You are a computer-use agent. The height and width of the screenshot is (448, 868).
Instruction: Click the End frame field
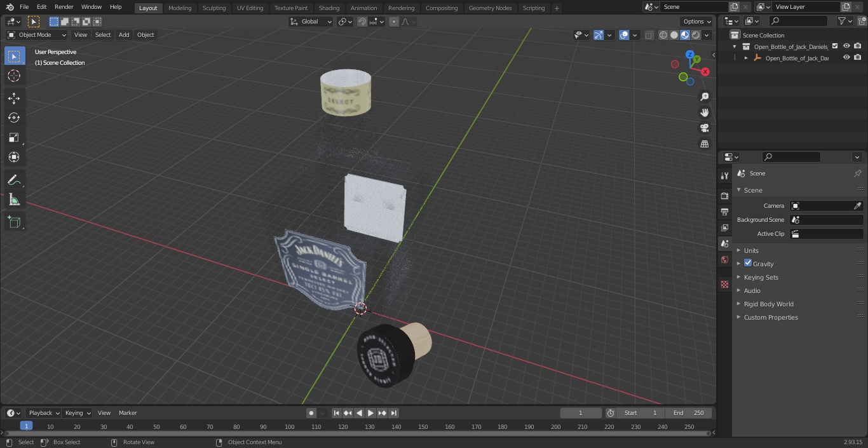click(689, 413)
